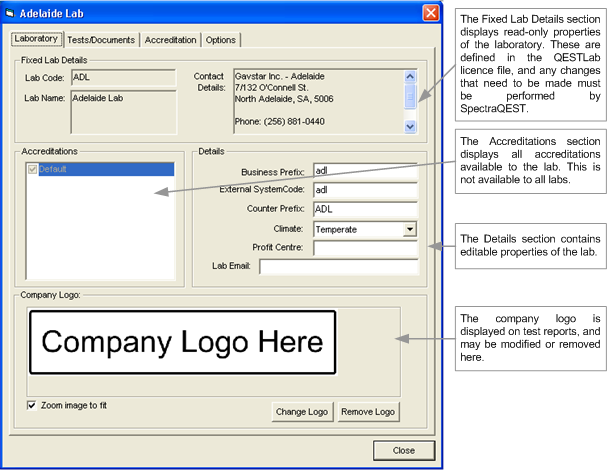Go to the Laboratory tab

pos(36,39)
